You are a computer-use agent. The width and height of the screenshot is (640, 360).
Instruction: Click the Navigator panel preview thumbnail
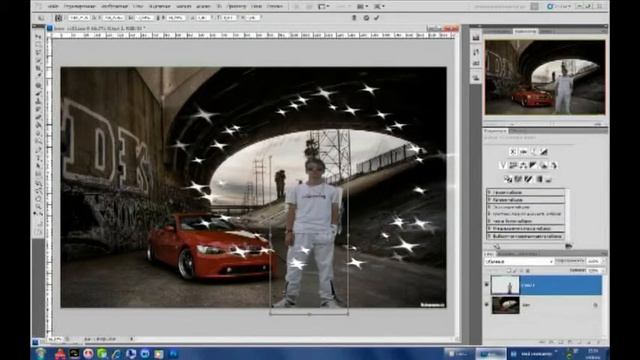(x=545, y=77)
